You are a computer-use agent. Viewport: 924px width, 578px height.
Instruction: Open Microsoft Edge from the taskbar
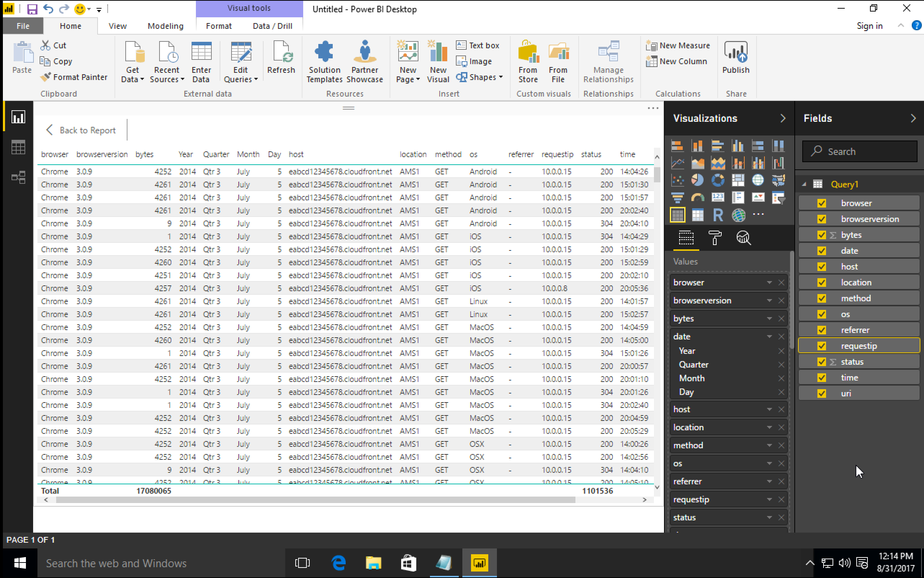338,563
